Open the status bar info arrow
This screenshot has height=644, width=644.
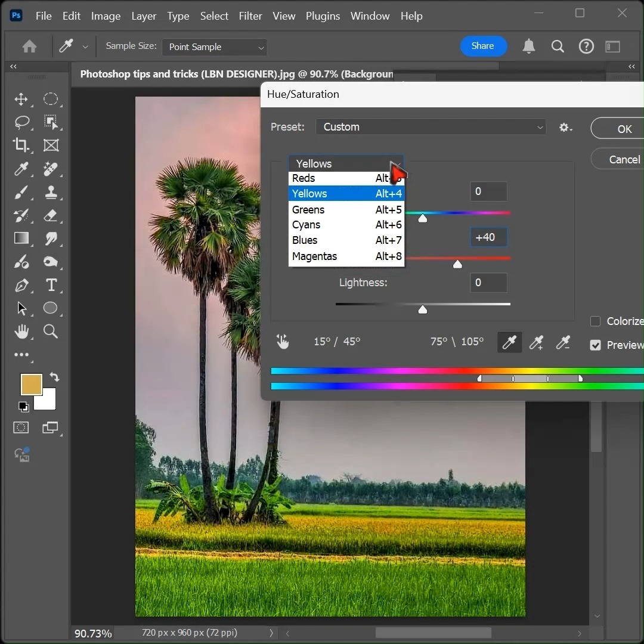271,633
